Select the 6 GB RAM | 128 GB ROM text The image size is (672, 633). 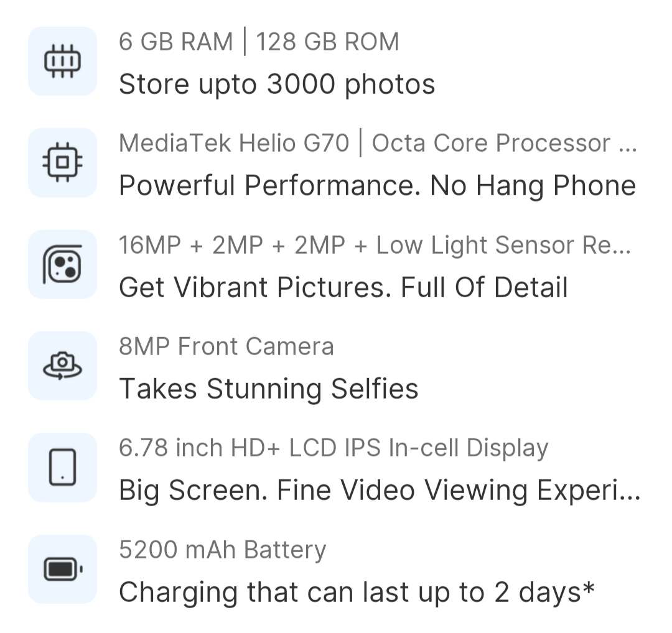[x=259, y=42]
